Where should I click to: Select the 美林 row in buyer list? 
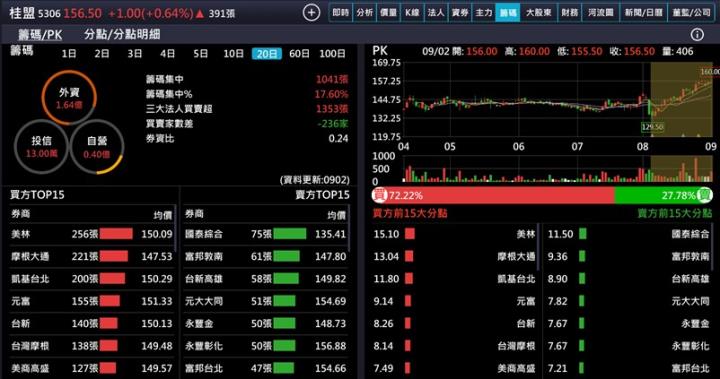pos(92,234)
